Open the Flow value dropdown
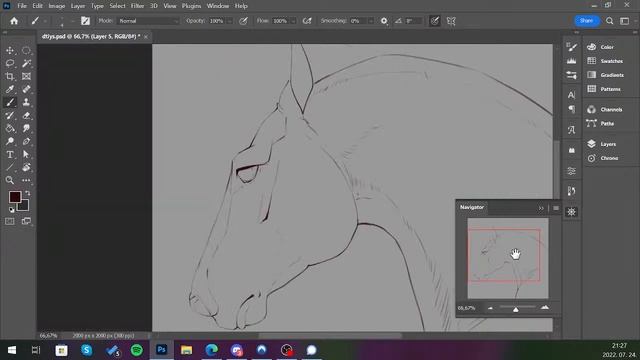The height and width of the screenshot is (360, 640). point(293,21)
